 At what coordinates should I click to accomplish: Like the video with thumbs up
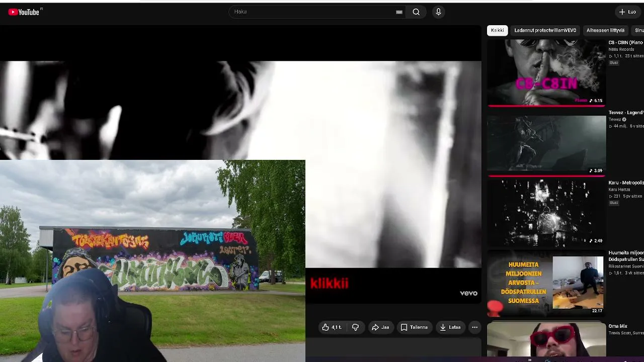click(x=332, y=327)
